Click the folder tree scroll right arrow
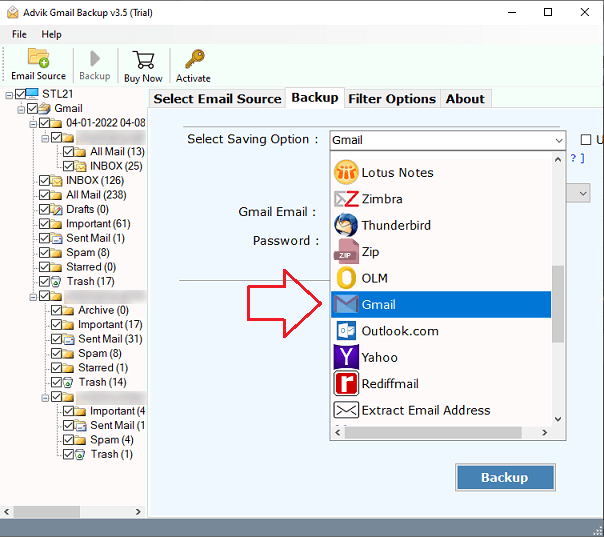 (x=138, y=512)
